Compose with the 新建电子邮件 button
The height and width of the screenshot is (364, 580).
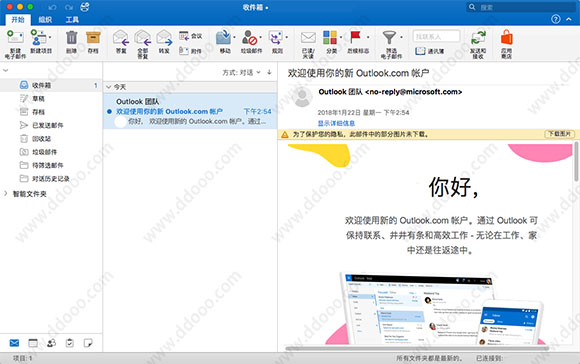(15, 44)
